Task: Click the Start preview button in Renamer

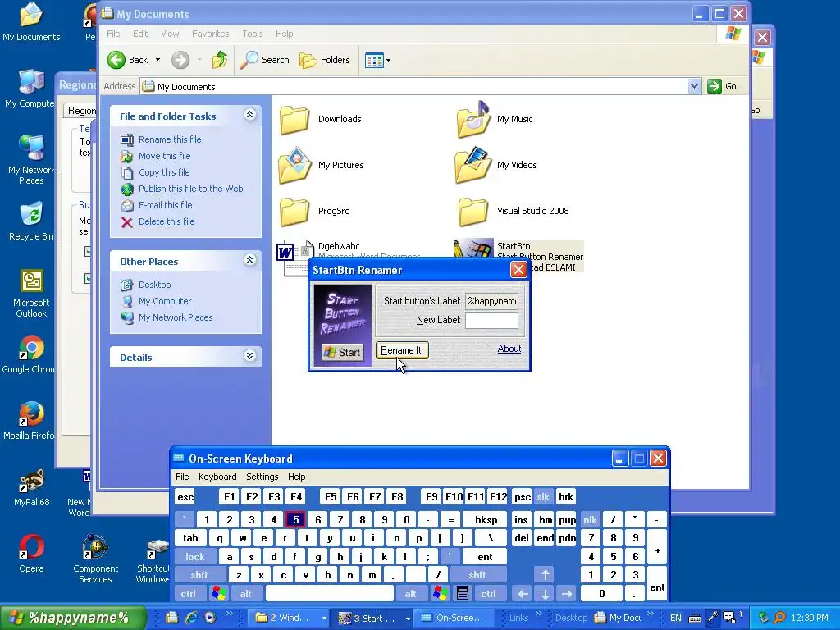Action: 343,352
